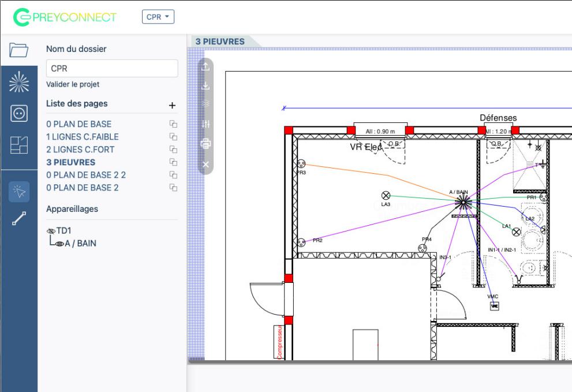
Task: Click the download icon in canvas toolbar
Action: 206,87
